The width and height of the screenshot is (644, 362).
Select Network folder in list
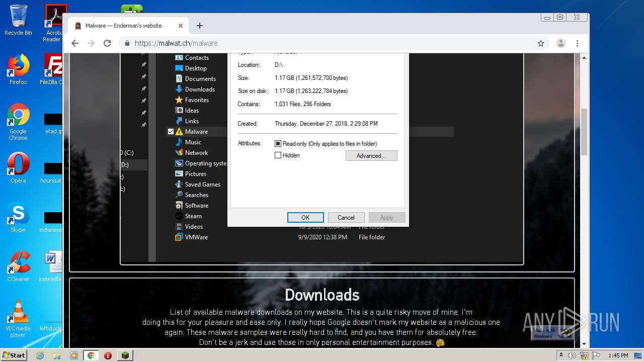[191, 153]
